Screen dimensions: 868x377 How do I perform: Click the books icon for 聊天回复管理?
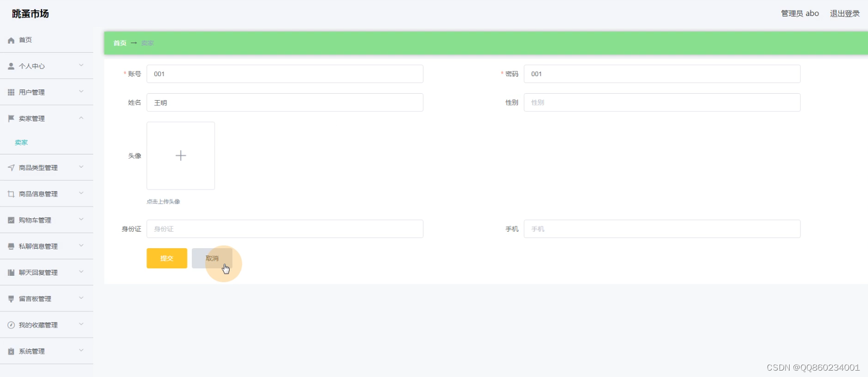tap(11, 273)
